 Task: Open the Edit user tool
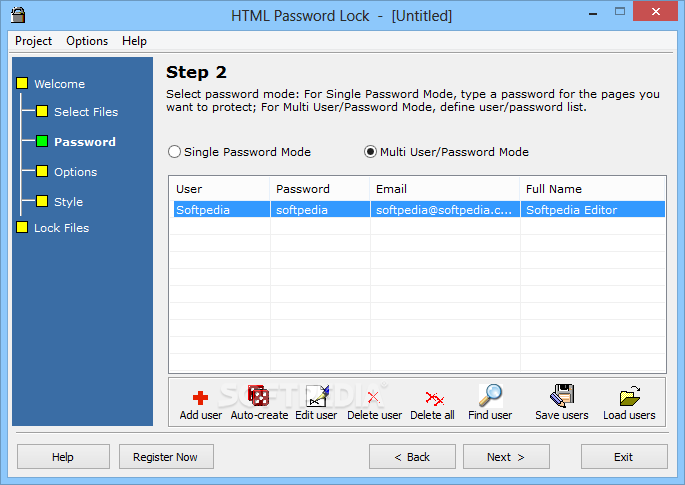coord(317,395)
